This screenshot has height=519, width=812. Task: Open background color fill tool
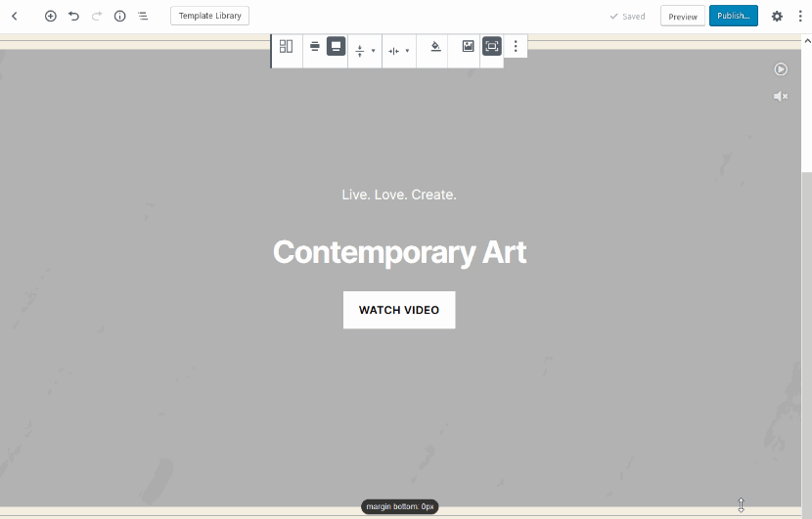pos(435,47)
